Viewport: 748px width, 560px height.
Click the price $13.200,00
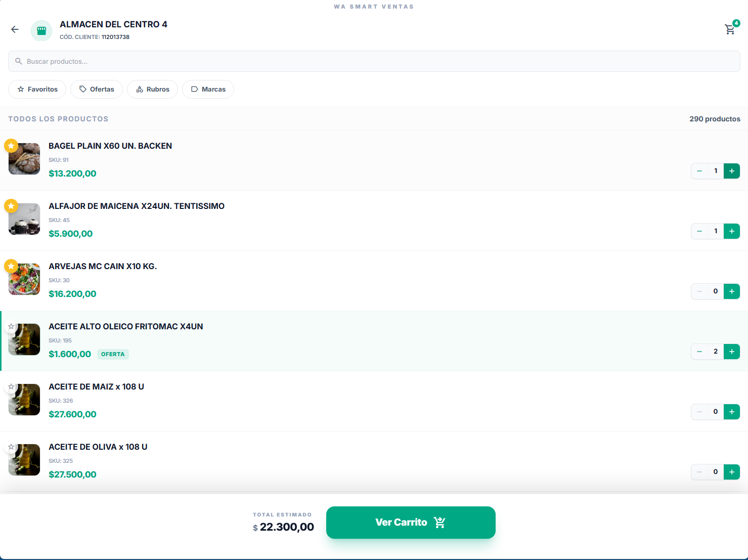coord(72,174)
